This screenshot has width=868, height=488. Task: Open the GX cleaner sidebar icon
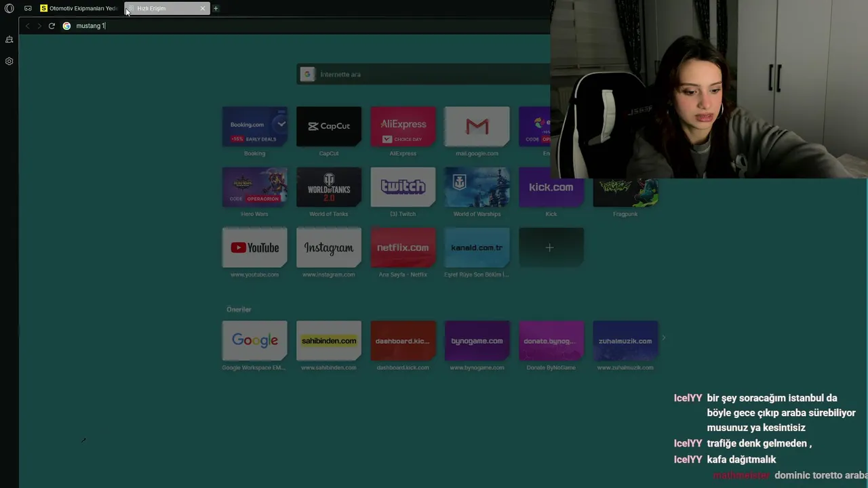(9, 39)
